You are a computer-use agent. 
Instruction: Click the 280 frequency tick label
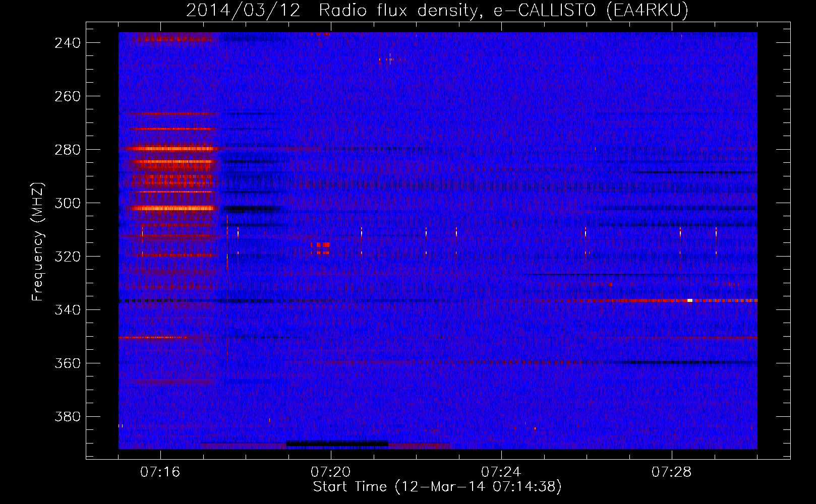click(x=68, y=150)
